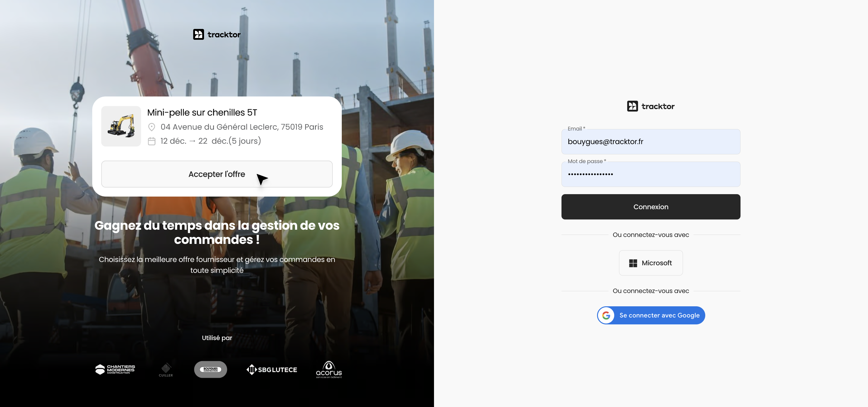Click the date range 12 déc. → 22 déc.
Screen dimensions: 868x407
[x=211, y=141]
